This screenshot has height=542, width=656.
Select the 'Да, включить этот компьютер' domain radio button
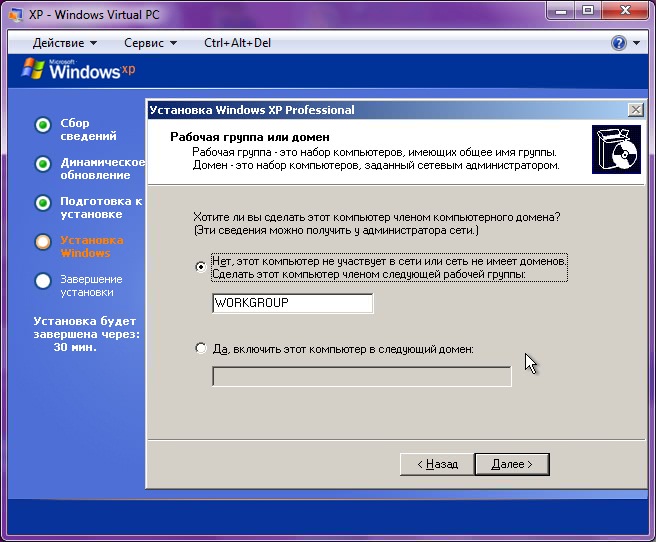[x=201, y=348]
